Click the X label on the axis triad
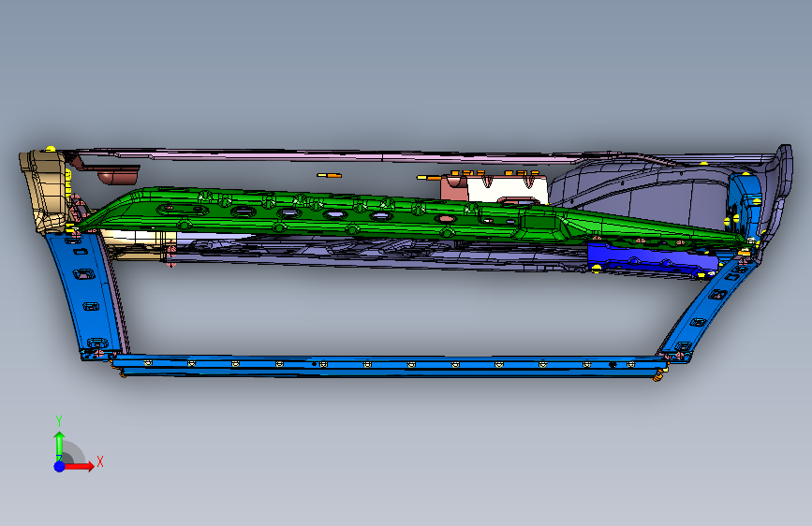 tap(100, 461)
